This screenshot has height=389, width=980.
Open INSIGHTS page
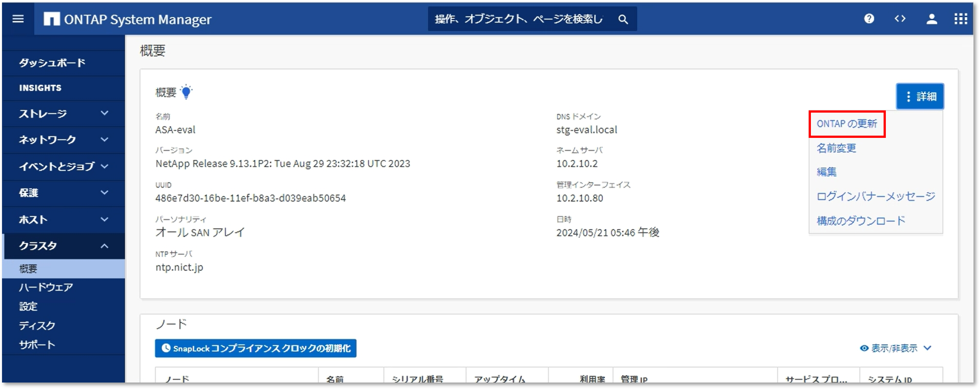pyautogui.click(x=40, y=88)
